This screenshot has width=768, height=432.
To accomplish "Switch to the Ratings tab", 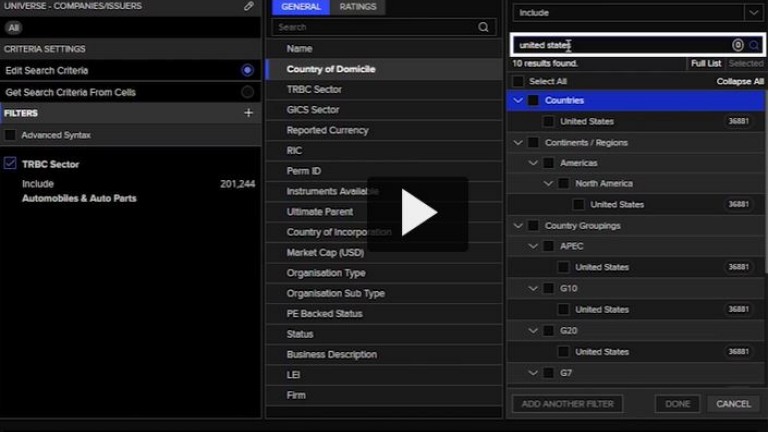I will pyautogui.click(x=358, y=7).
